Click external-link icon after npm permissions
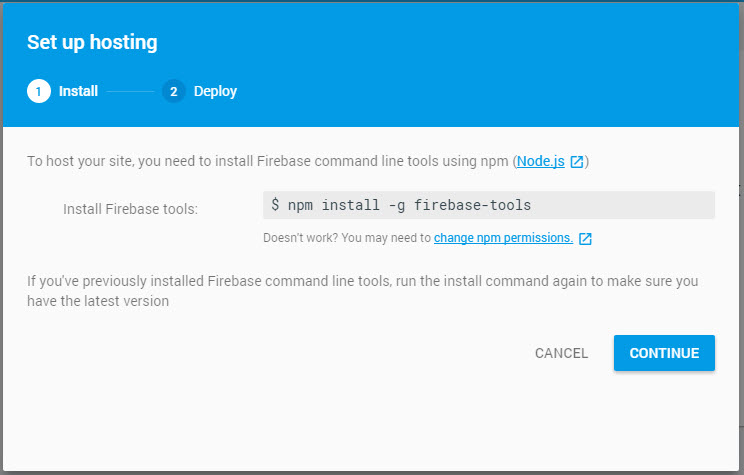744x475 pixels. point(585,238)
